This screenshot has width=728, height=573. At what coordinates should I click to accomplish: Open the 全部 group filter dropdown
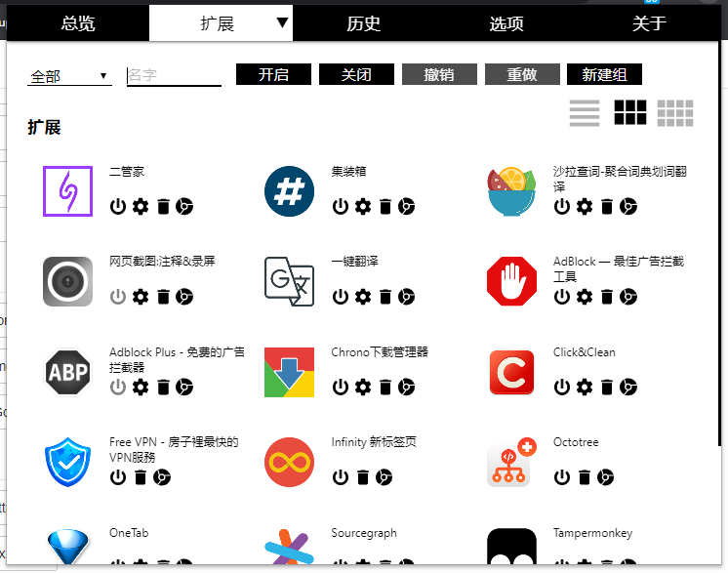coord(69,76)
